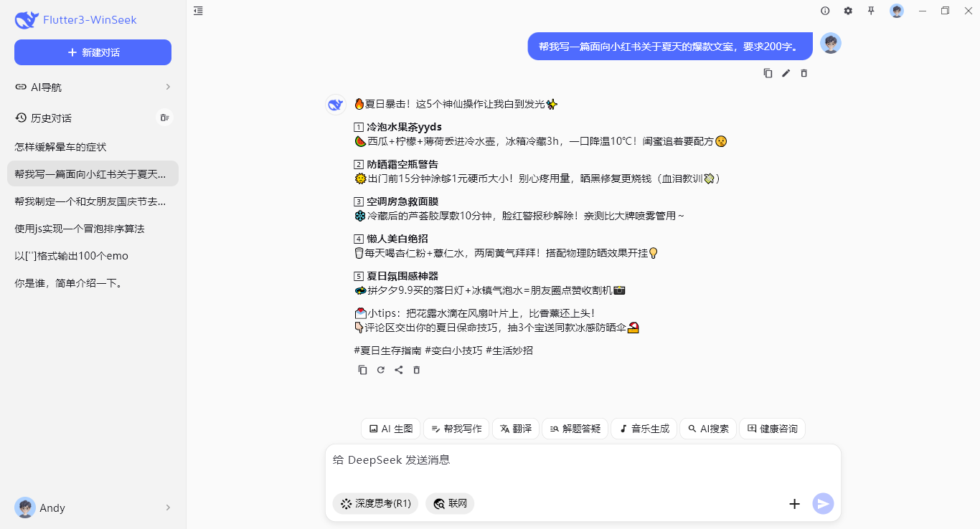Select the 音乐生成 shortcut
The image size is (980, 529).
(644, 429)
